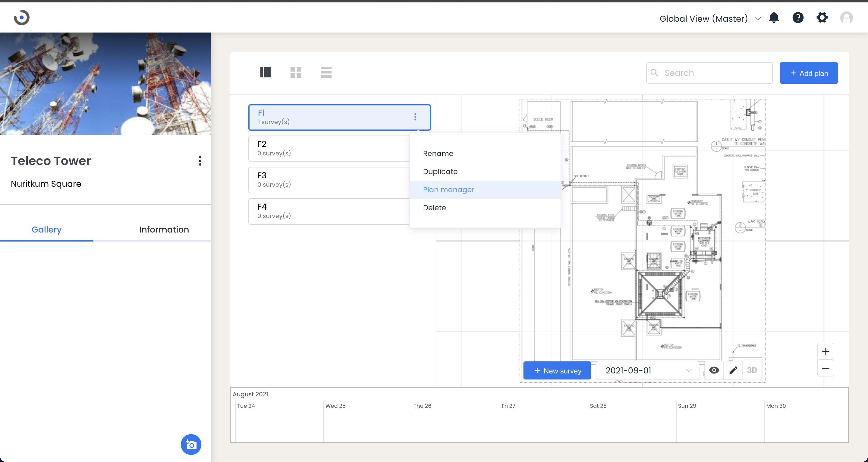
Task: Switch to grid view layout
Action: pos(295,72)
